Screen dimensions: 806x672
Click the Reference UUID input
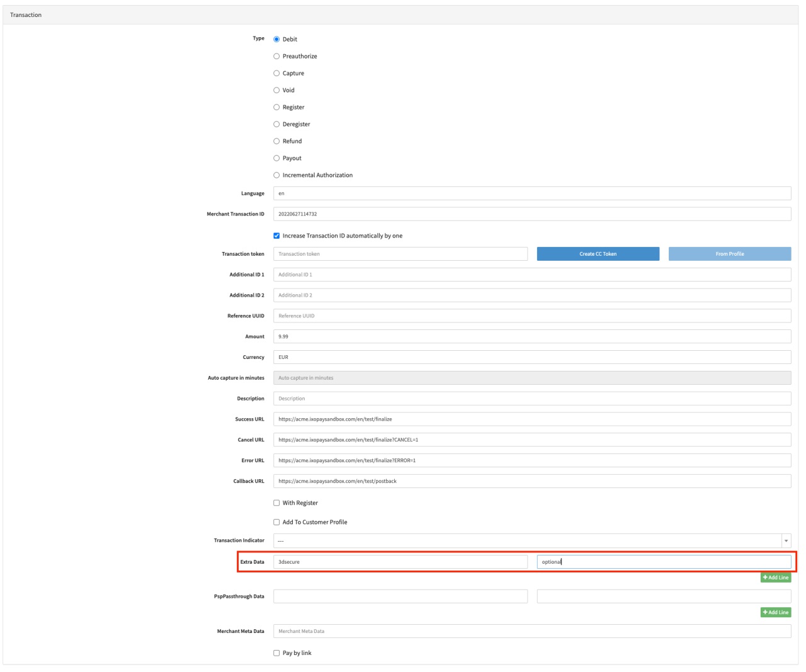tap(532, 316)
